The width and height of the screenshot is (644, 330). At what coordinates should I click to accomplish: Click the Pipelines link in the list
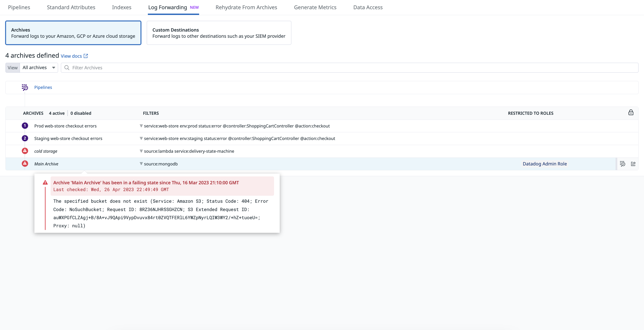point(43,87)
